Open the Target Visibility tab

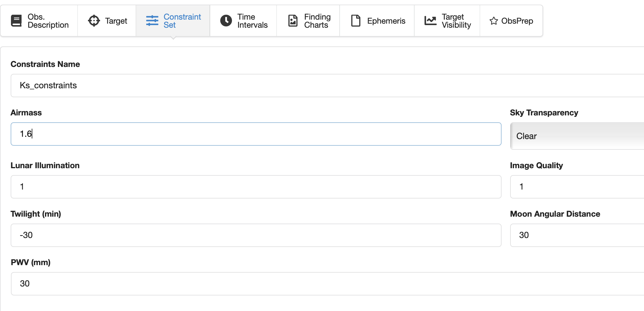point(456,21)
